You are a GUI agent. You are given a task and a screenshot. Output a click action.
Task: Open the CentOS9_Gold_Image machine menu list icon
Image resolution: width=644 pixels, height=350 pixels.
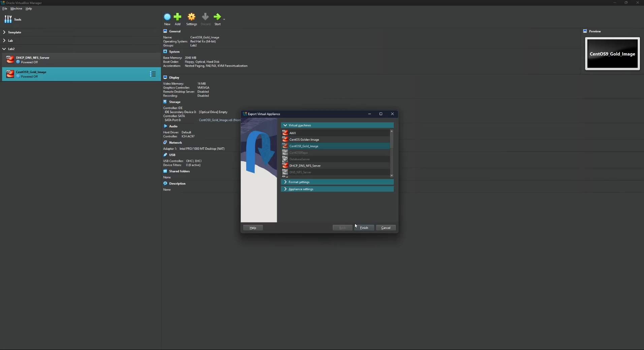pyautogui.click(x=153, y=74)
